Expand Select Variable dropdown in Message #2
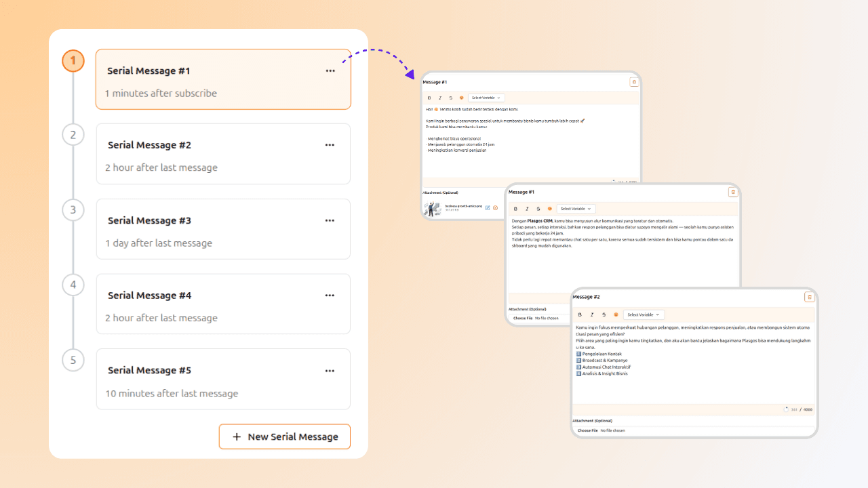This screenshot has width=868, height=488. point(644,314)
